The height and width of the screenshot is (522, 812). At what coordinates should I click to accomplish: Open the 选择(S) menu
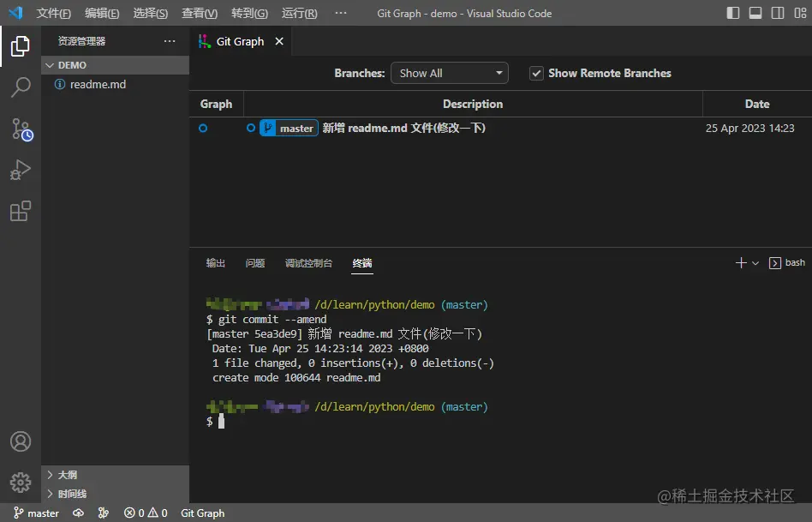[150, 13]
